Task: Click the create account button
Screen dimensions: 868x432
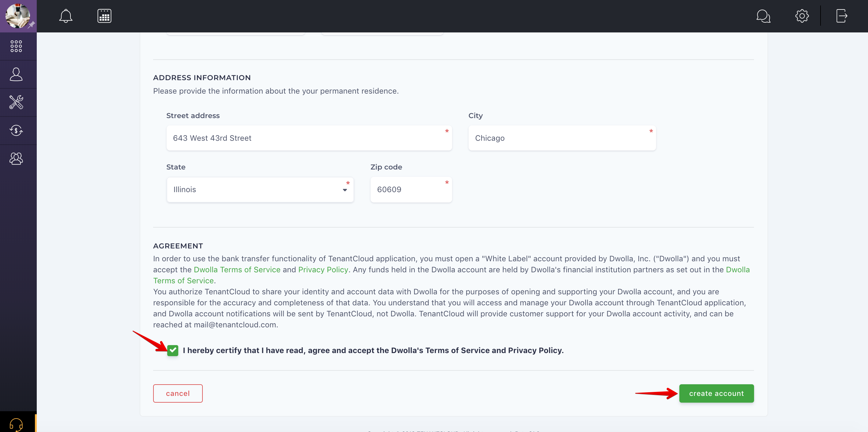Action: pos(716,393)
